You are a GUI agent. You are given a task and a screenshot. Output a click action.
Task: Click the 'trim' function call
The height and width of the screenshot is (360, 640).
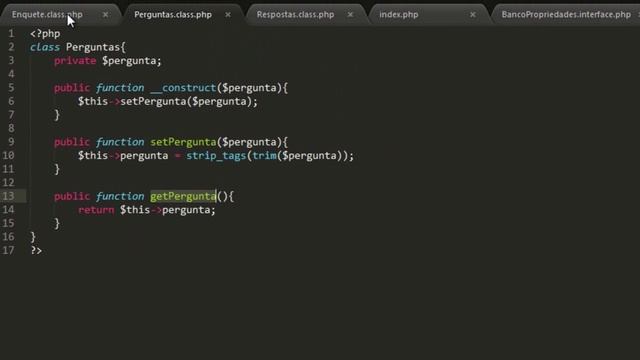(x=264, y=156)
